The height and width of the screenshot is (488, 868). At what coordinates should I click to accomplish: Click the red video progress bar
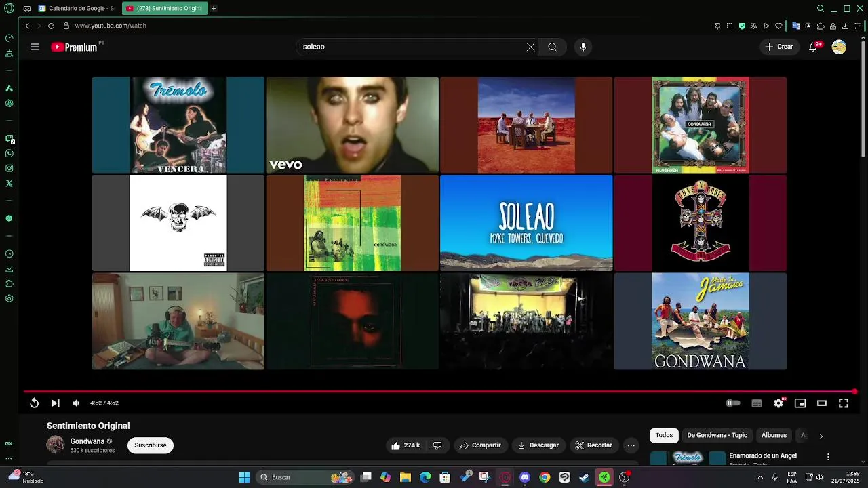coord(439,392)
